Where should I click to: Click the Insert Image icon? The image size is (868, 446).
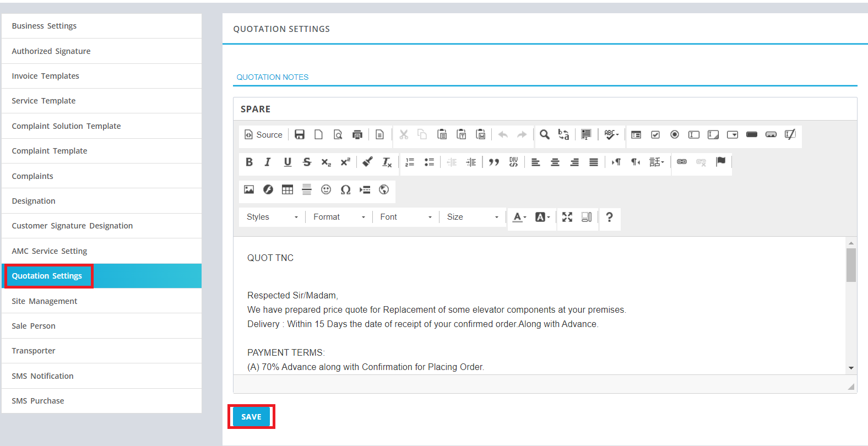(x=249, y=189)
